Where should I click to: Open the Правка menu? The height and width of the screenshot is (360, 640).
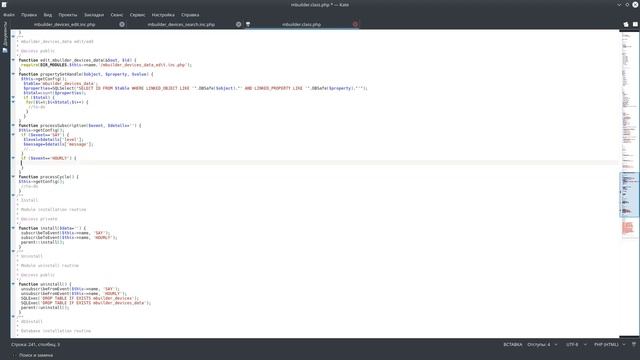29,15
